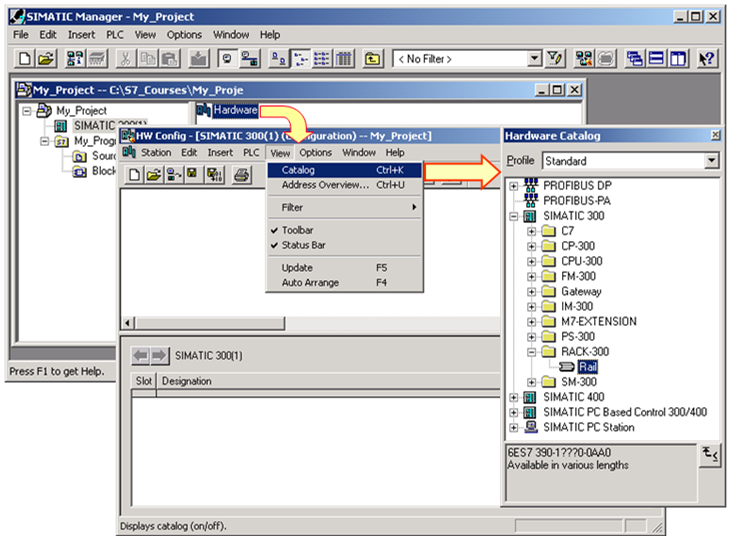731x536 pixels.
Task: Click Details view icon in SIMATIC Manager toolbar
Action: [344, 59]
